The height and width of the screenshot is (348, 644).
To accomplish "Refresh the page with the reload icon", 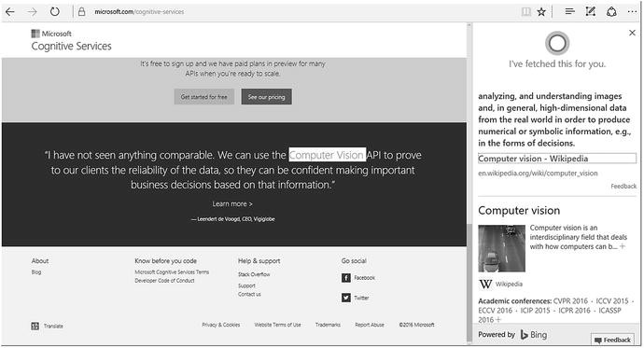I will (55, 12).
